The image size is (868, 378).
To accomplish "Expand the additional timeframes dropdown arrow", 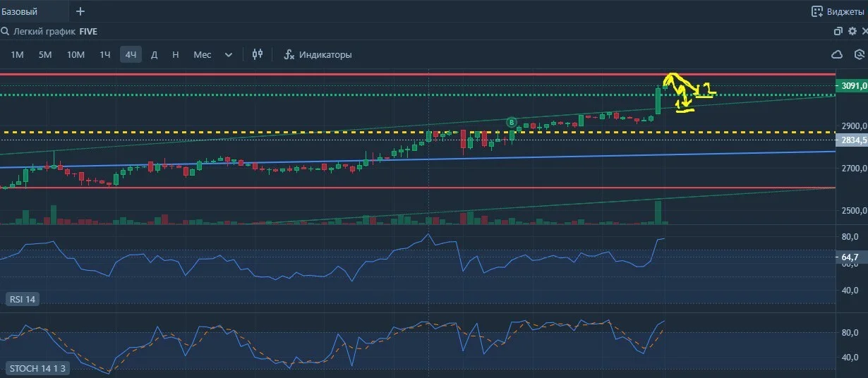I will point(229,54).
